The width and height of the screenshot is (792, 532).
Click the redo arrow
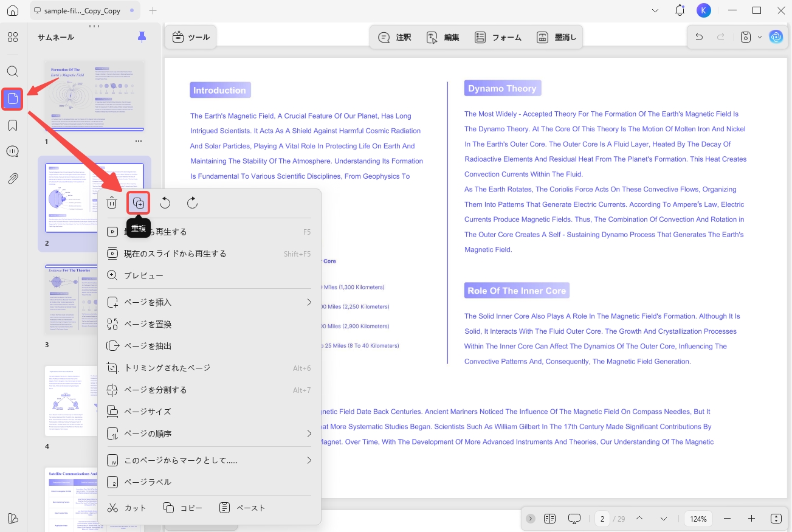click(x=721, y=37)
